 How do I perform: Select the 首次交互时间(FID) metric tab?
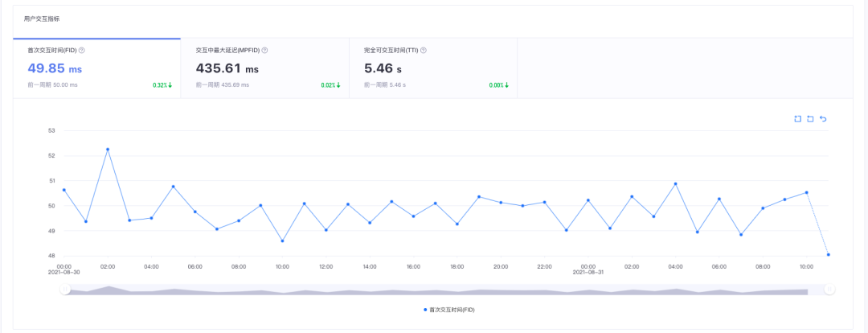[x=97, y=68]
